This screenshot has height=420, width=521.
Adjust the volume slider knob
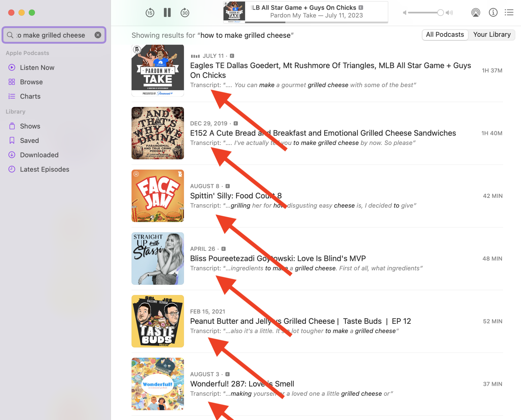point(440,13)
